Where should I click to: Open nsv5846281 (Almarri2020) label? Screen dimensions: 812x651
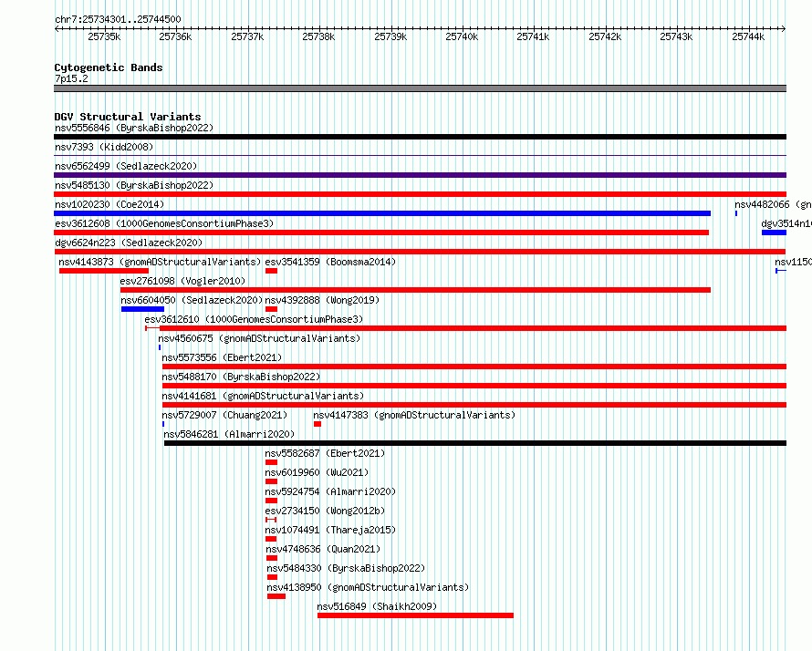pos(229,434)
